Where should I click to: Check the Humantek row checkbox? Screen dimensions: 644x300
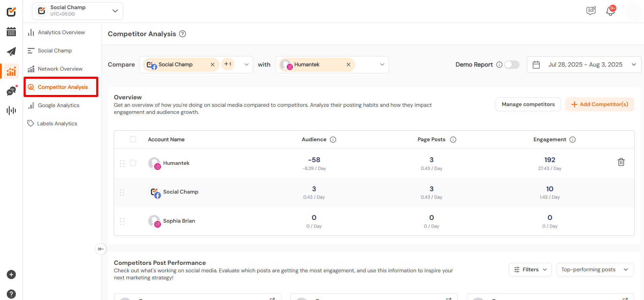coord(133,163)
